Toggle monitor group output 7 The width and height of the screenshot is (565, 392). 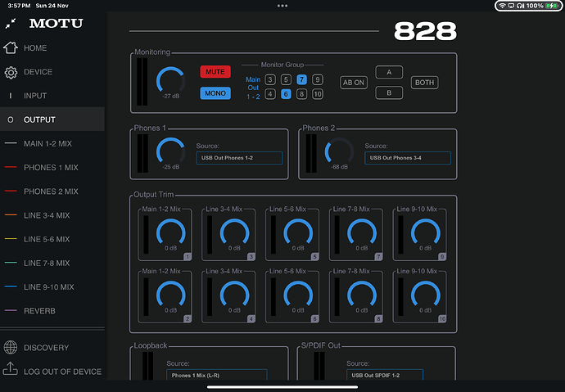301,79
